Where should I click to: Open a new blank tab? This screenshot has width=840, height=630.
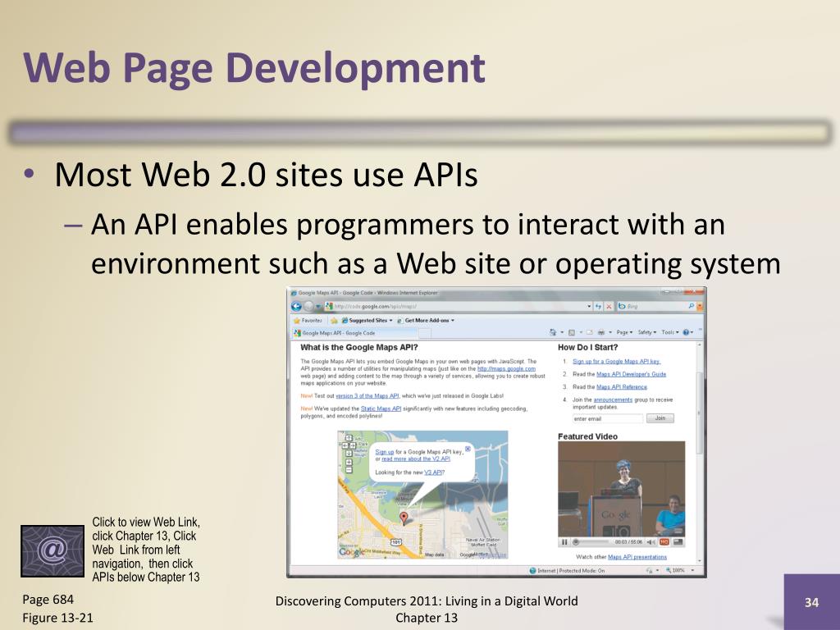[425, 333]
